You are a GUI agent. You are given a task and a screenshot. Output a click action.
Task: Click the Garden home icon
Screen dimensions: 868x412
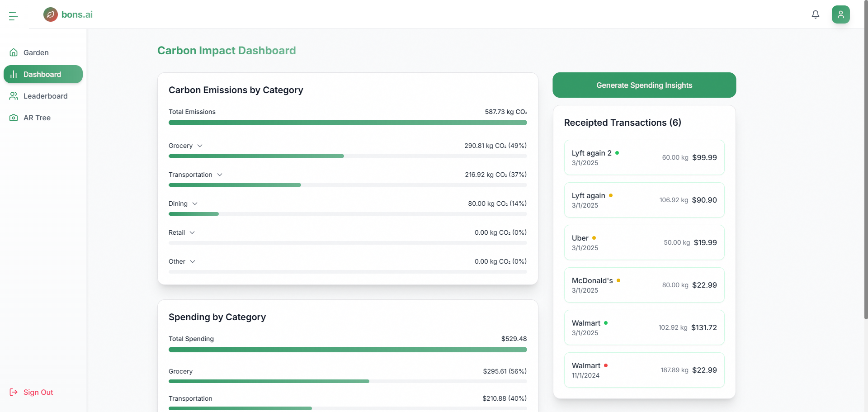click(14, 52)
